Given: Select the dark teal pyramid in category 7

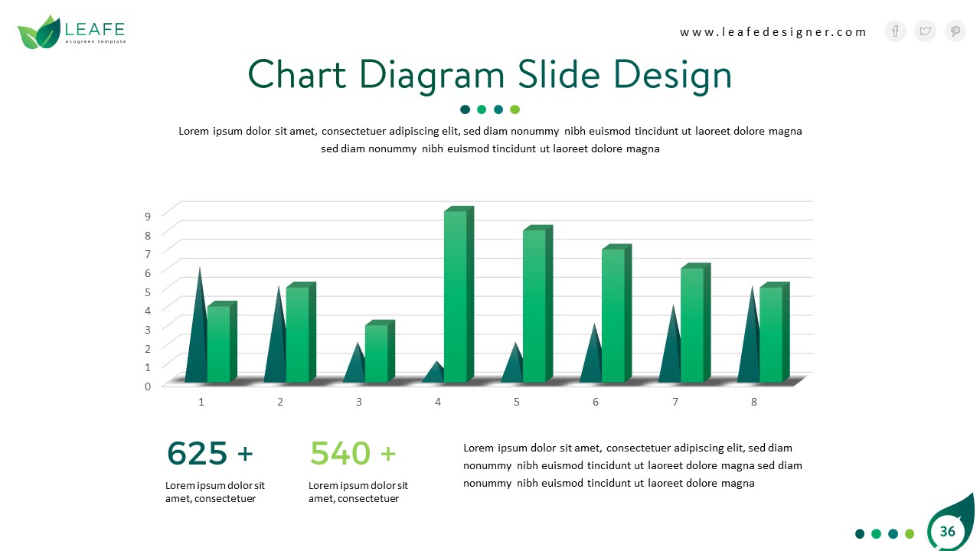Looking at the screenshot, I should [x=671, y=352].
